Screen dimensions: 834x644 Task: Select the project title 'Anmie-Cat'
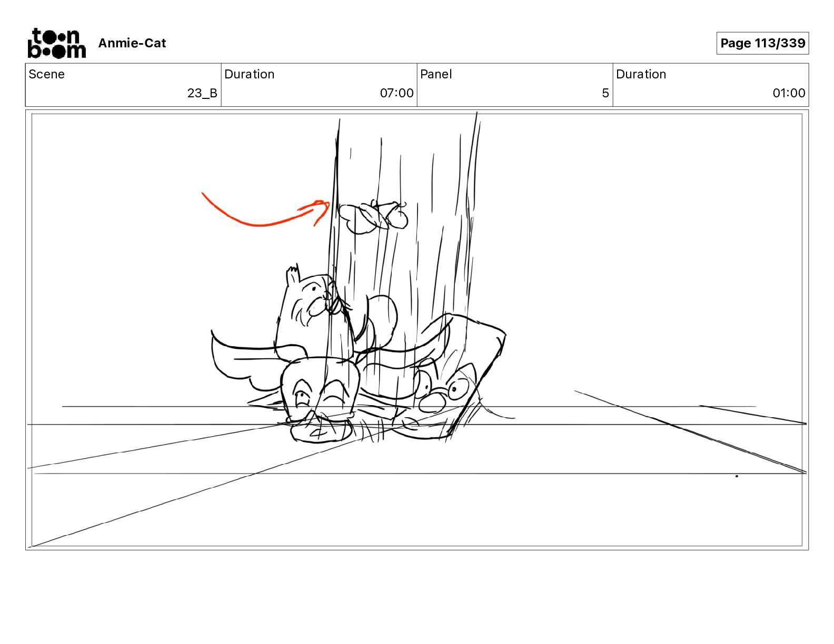tap(132, 43)
